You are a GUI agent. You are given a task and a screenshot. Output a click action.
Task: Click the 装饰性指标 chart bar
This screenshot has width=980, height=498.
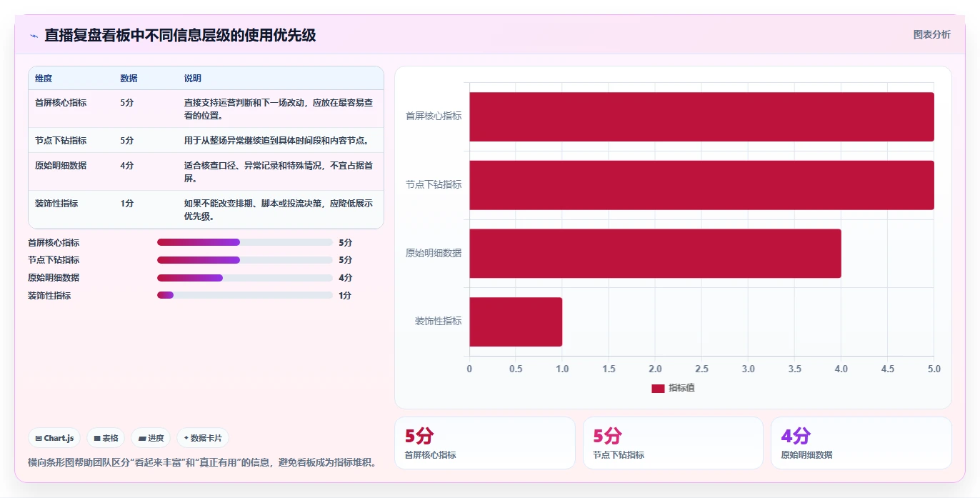pyautogui.click(x=516, y=322)
